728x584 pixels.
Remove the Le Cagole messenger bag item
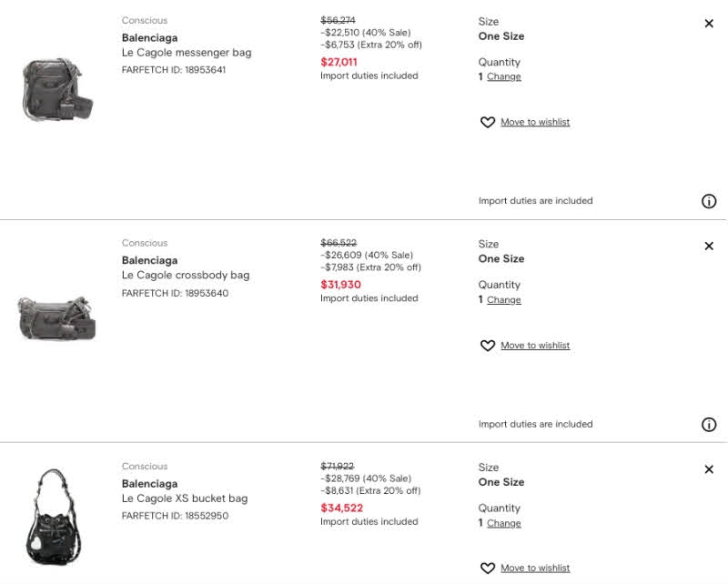(709, 24)
